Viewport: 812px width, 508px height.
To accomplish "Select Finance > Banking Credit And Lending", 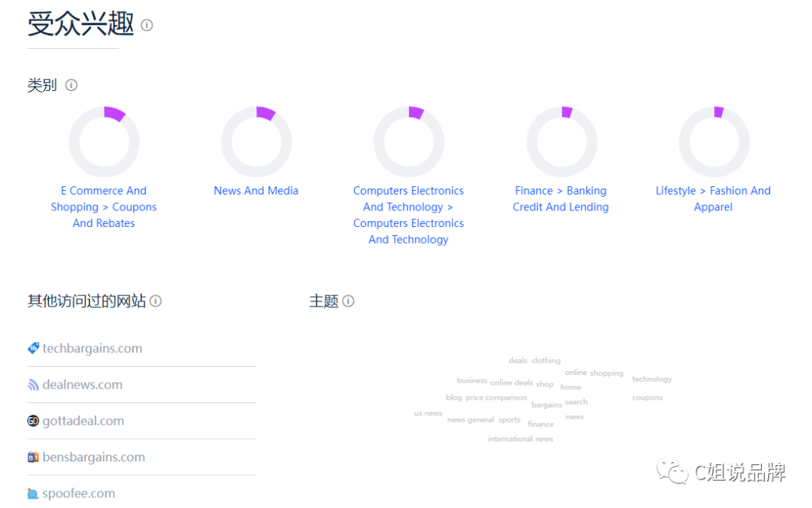I will tap(561, 199).
